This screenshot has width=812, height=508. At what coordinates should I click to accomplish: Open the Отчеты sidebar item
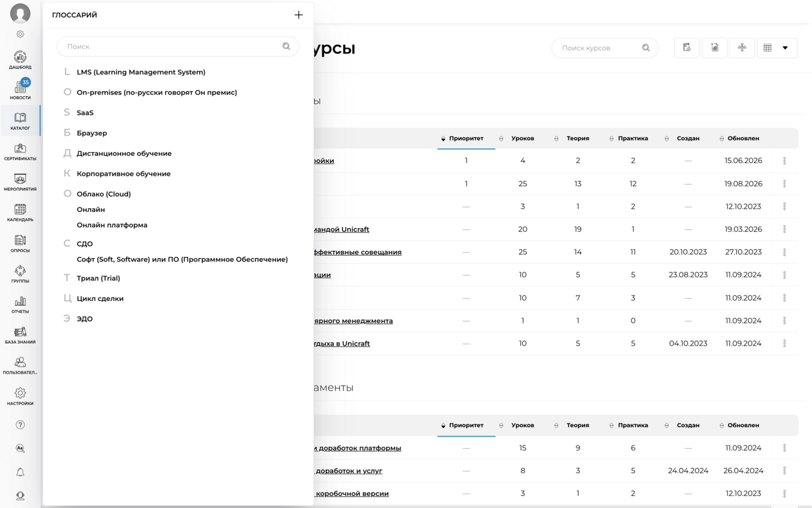click(20, 304)
